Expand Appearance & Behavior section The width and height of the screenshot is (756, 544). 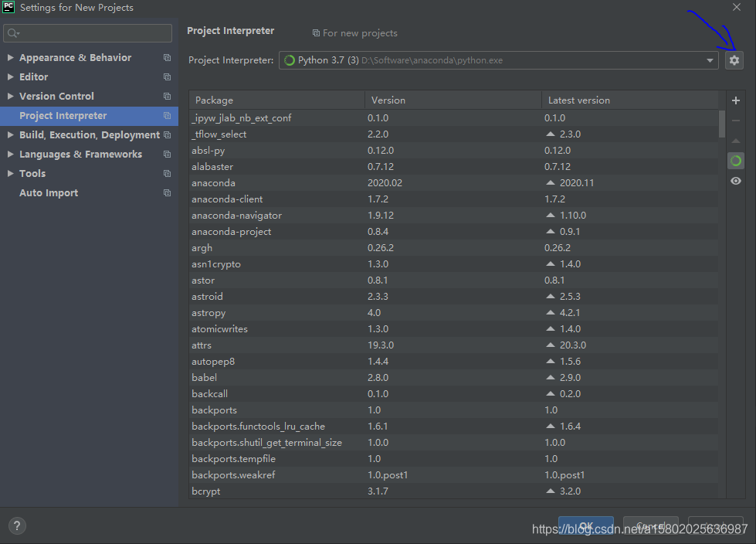[x=10, y=57]
